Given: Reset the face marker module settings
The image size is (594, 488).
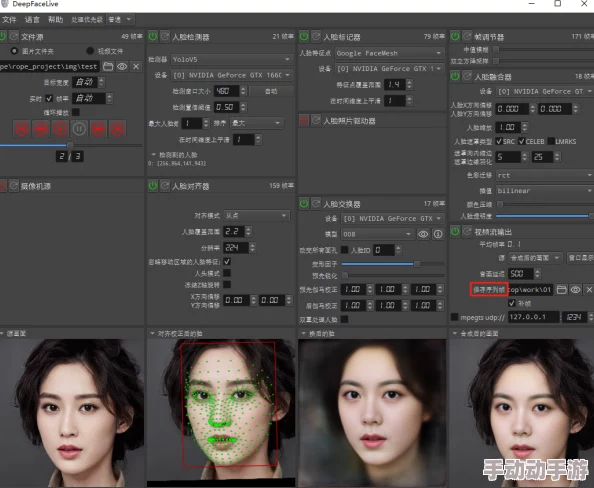Looking at the screenshot, I should tap(316, 36).
